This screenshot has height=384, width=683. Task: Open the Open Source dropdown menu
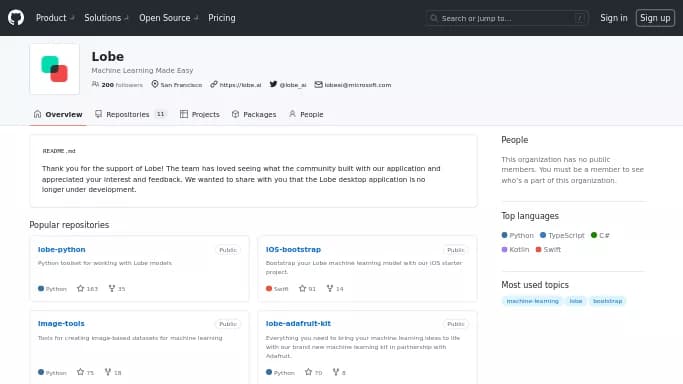click(168, 18)
